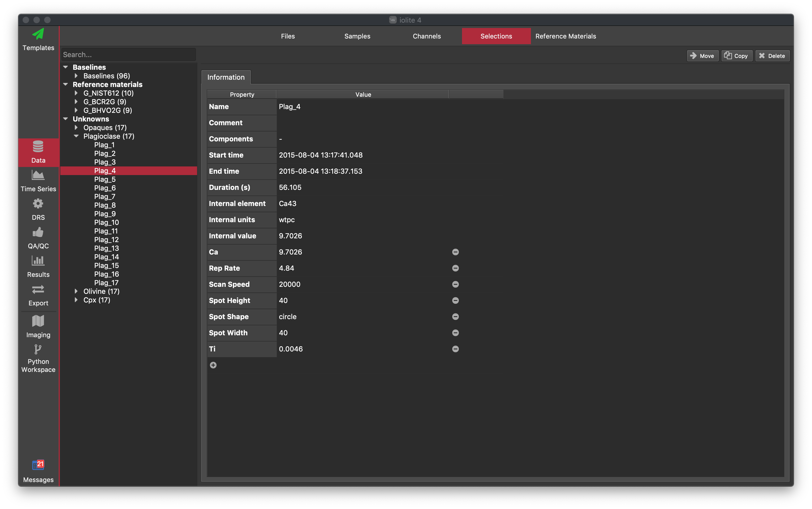Image resolution: width=812 pixels, height=509 pixels.
Task: Select Plag_3 in the tree
Action: pos(105,162)
